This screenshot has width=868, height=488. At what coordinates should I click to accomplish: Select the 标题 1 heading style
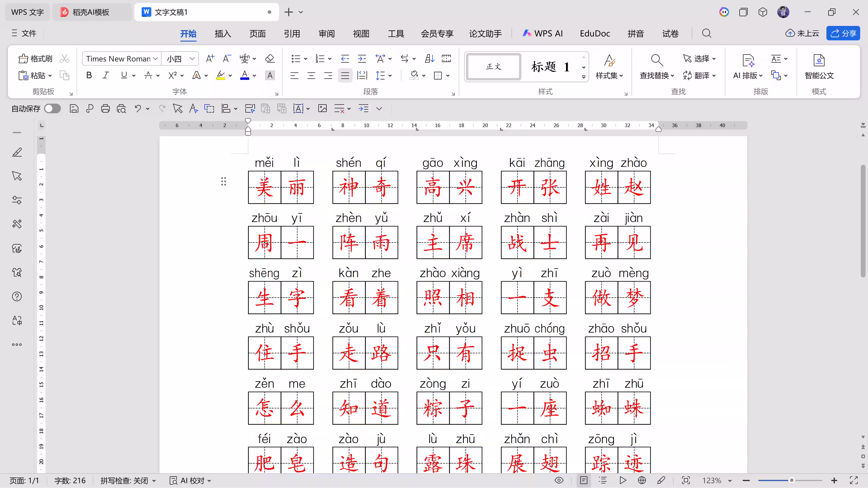tap(550, 67)
